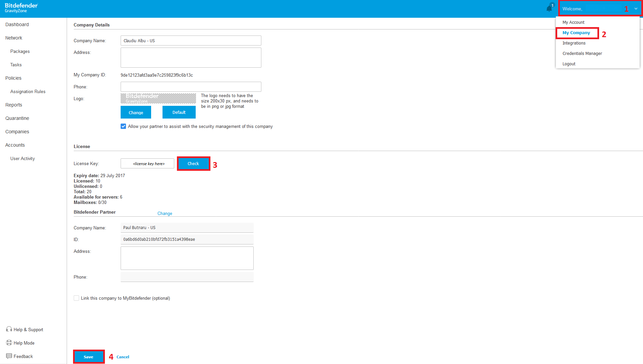The image size is (643, 364).
Task: Enable Link this company to MyBitdefender checkbox
Action: coord(76,298)
